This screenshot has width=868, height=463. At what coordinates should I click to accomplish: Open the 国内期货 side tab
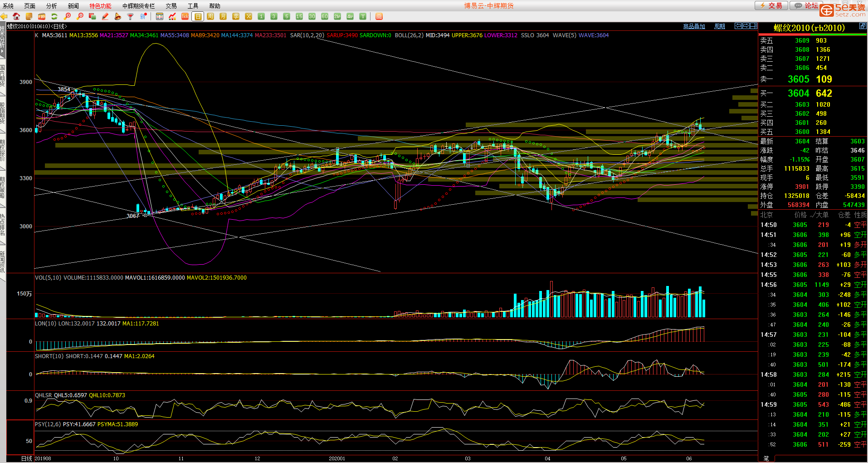3,76
